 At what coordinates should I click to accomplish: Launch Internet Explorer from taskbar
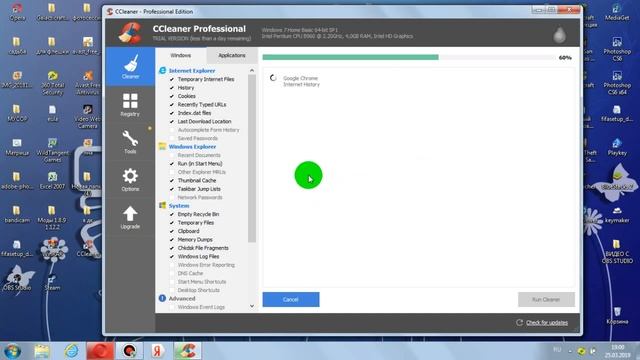(71, 351)
